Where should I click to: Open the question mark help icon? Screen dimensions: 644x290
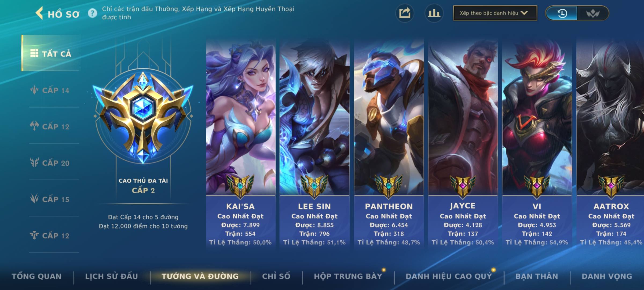(93, 13)
